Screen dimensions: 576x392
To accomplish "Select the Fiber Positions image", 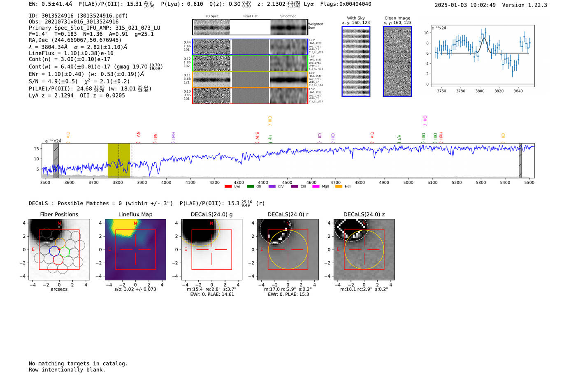I will click(59, 250).
